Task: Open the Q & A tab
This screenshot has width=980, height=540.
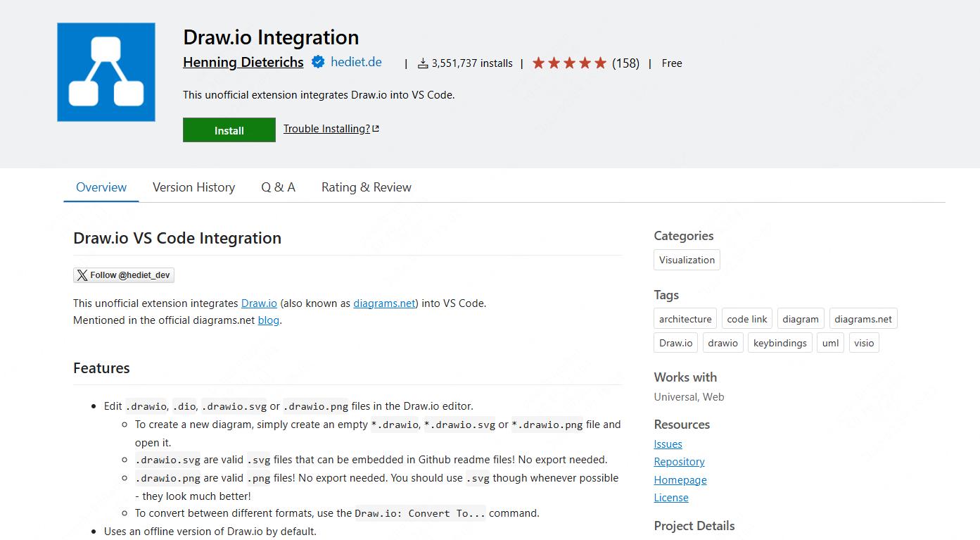Action: [x=278, y=187]
